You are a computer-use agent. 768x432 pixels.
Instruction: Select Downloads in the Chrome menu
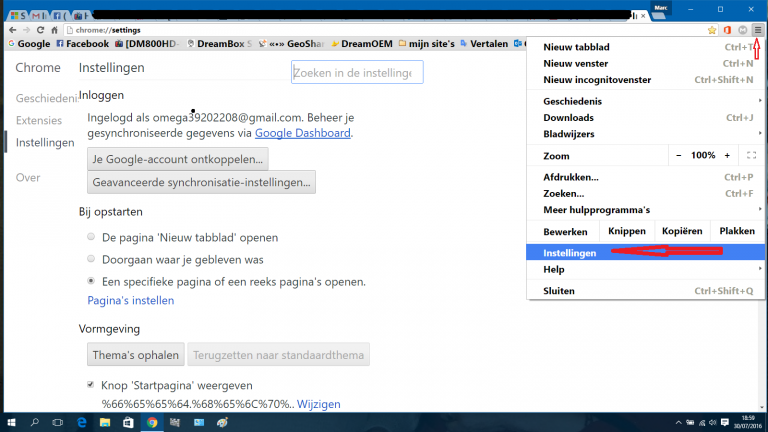pyautogui.click(x=569, y=117)
